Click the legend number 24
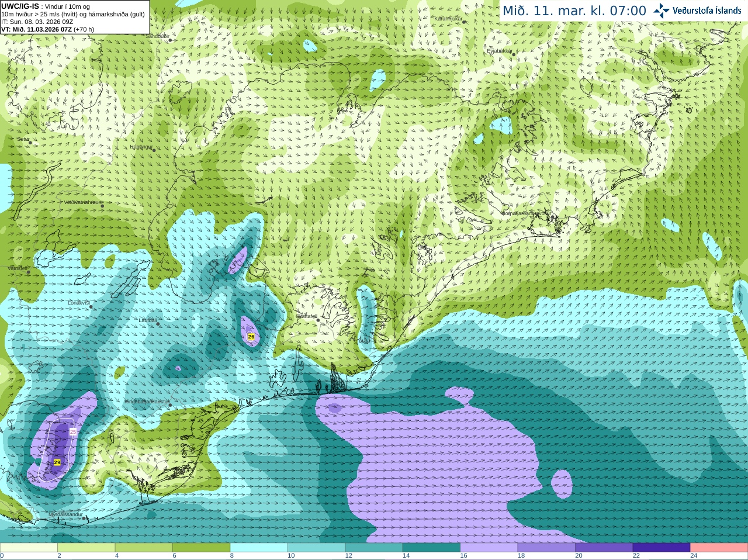 pyautogui.click(x=694, y=556)
